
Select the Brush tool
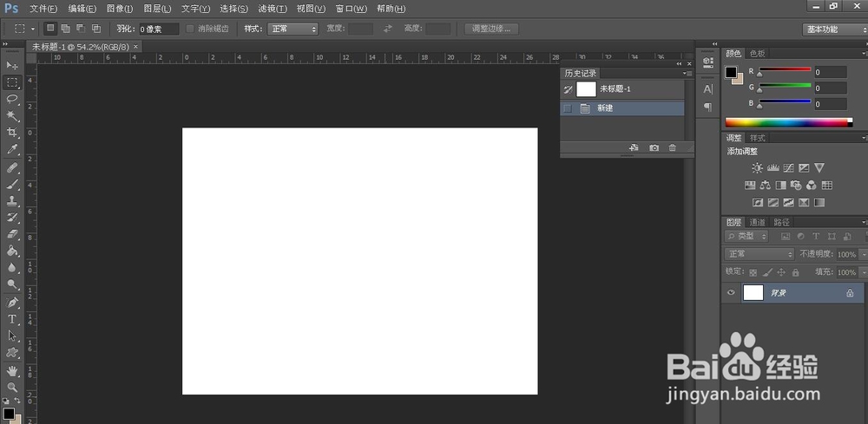click(x=11, y=184)
